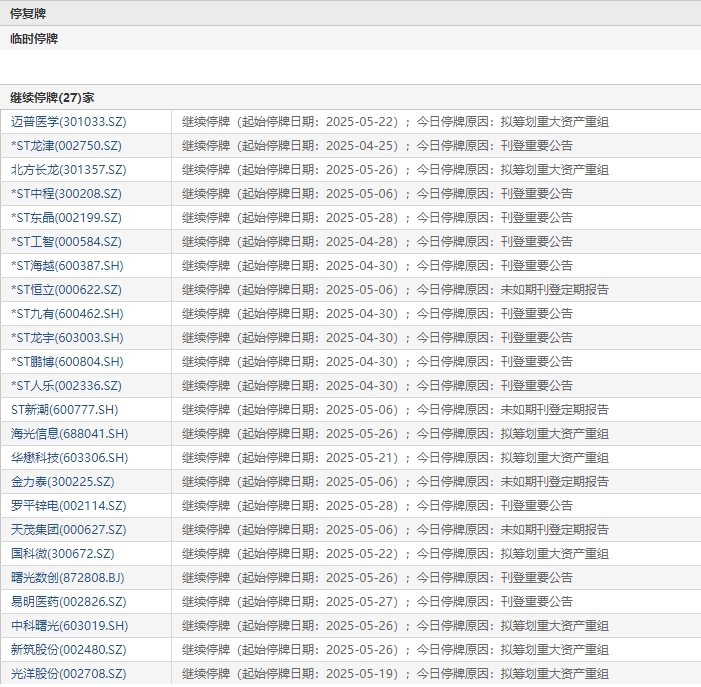
Task: Select the suspension details for 华懋科技
Action: [x=395, y=458]
